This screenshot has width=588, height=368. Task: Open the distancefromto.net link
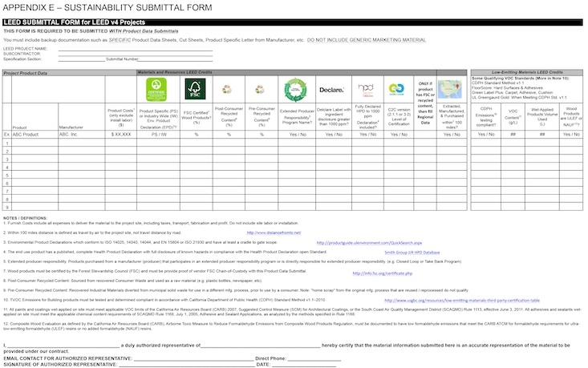274,233
